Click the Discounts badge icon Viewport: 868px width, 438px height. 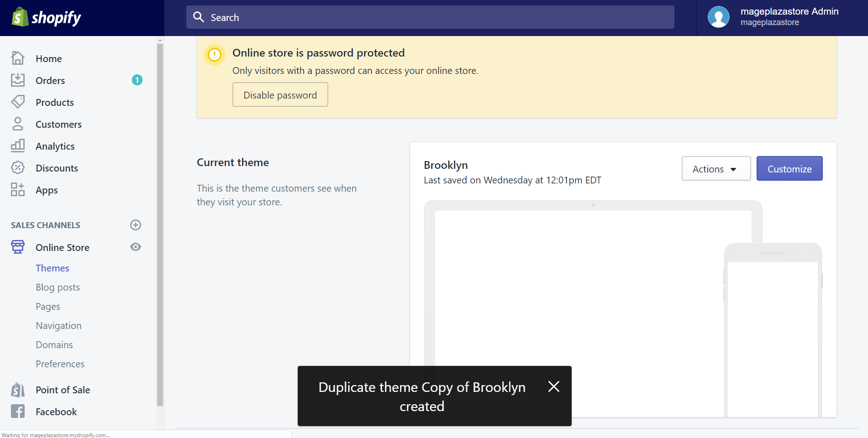coord(18,167)
